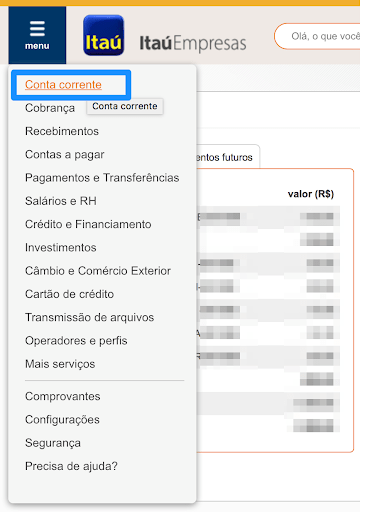Choose Contas a pagar

click(65, 155)
